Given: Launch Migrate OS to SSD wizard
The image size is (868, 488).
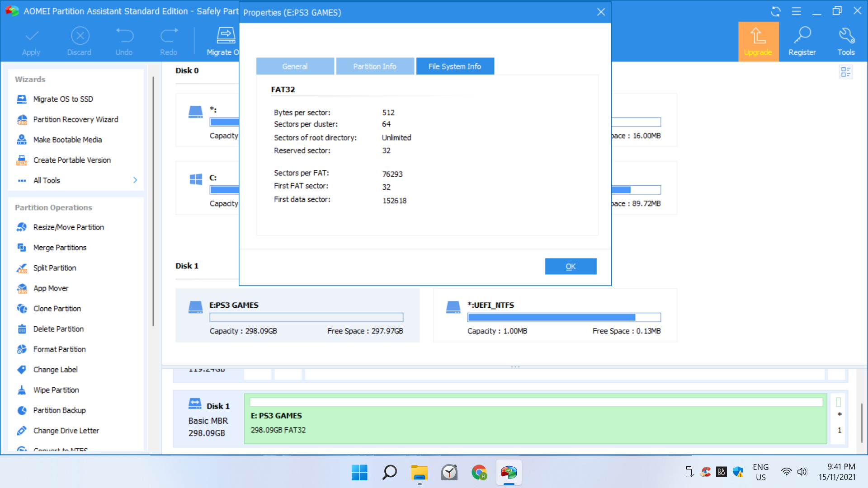Looking at the screenshot, I should pyautogui.click(x=63, y=99).
